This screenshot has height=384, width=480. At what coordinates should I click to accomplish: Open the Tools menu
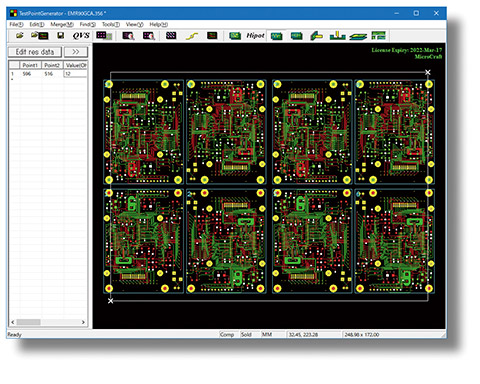click(x=111, y=24)
